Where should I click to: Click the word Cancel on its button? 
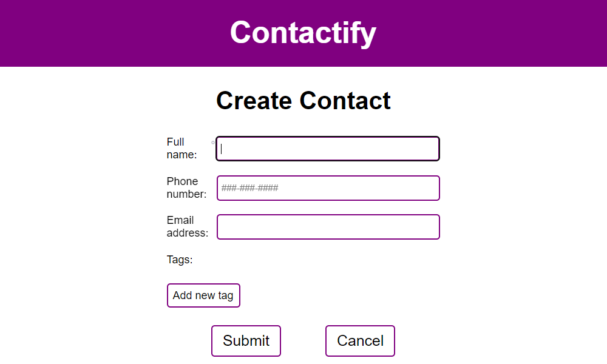click(360, 341)
